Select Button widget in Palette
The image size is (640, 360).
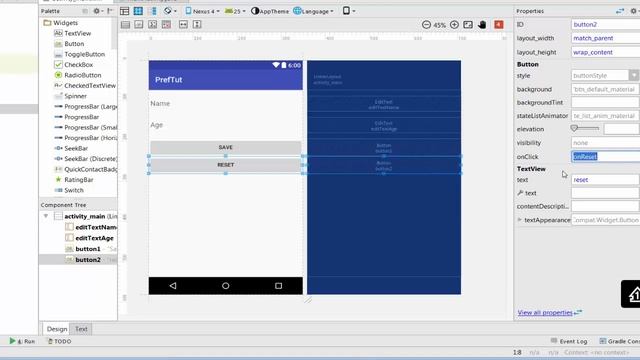[x=69, y=44]
